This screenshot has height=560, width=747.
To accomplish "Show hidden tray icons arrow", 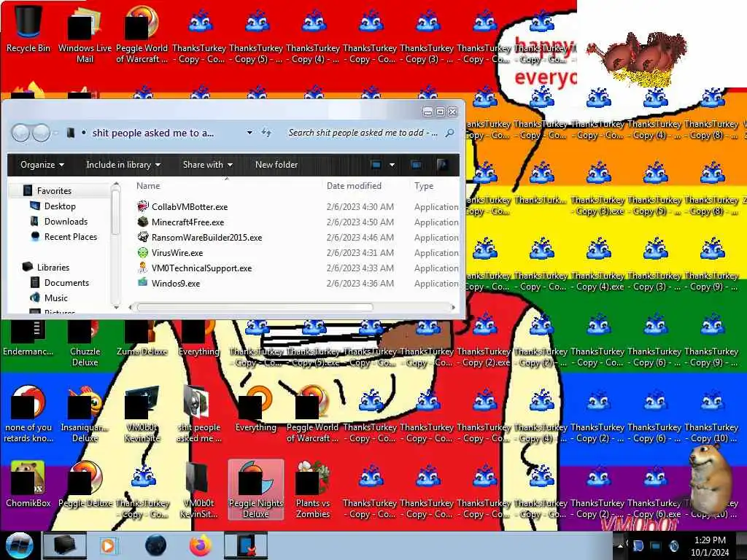I will coord(620,545).
